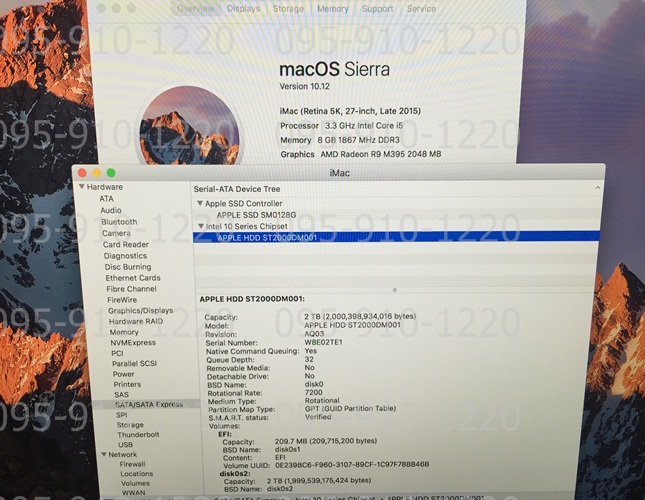Image resolution: width=645 pixels, height=500 pixels.
Task: Select NVMExpress in the sidebar
Action: 133,343
